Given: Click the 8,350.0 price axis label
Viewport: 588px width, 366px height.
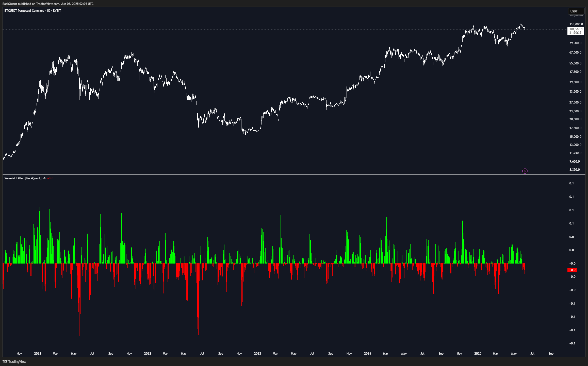Looking at the screenshot, I should [575, 170].
